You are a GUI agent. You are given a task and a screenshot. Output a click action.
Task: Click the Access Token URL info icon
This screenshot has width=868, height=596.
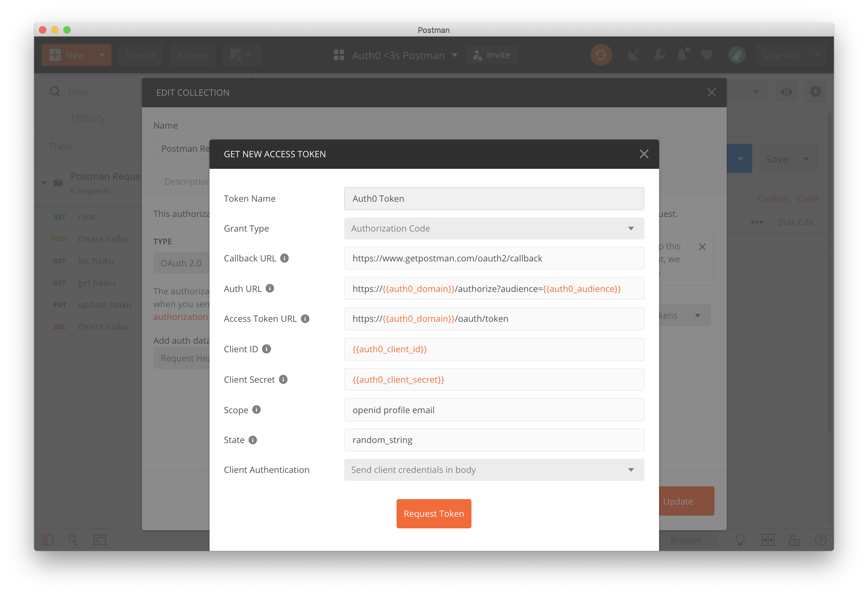[x=305, y=319]
